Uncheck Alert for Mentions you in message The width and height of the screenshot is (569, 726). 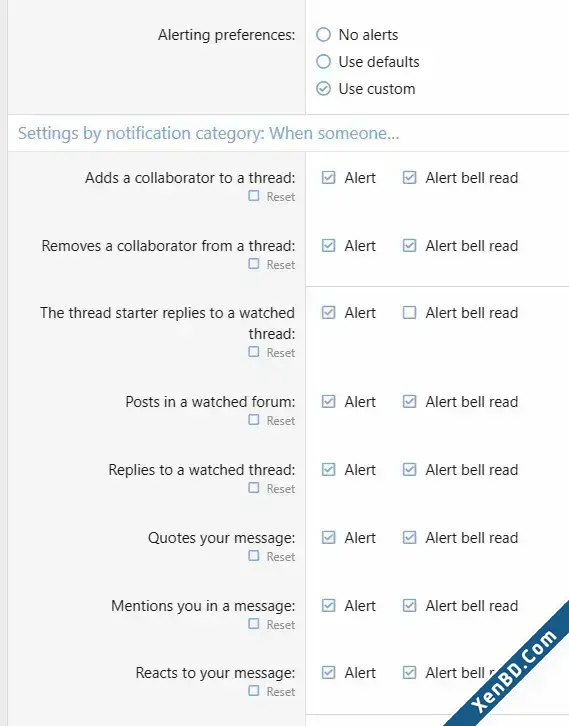[328, 606]
